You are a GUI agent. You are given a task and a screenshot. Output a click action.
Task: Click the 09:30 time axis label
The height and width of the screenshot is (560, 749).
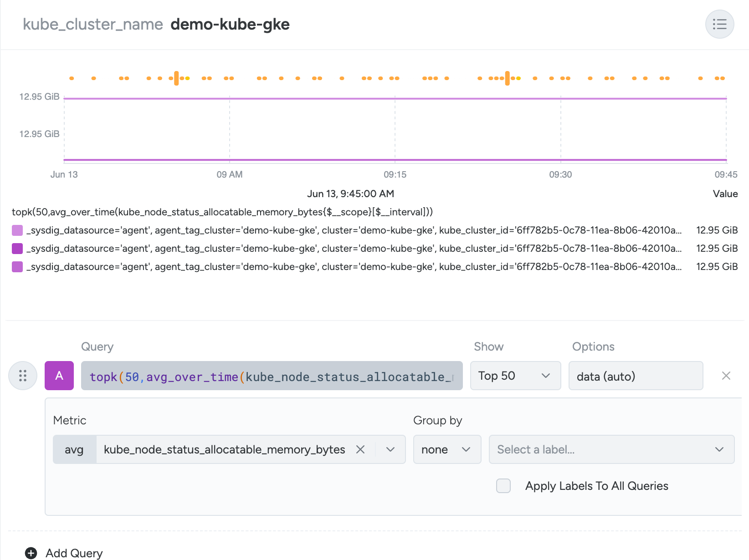pos(560,174)
